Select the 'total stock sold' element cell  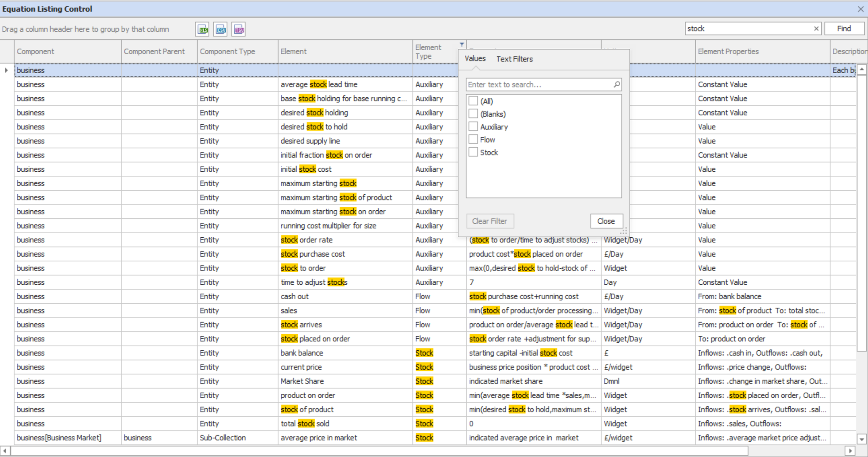coord(345,423)
